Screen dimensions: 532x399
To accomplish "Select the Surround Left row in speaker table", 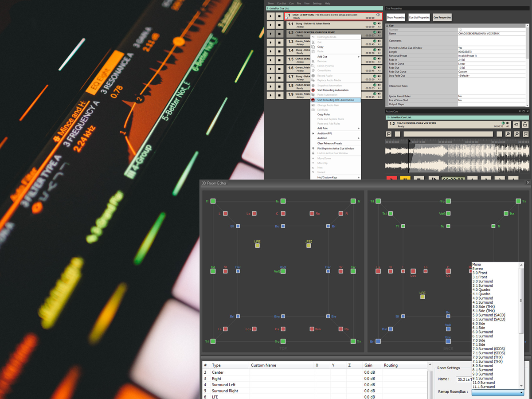I will tap(315, 385).
